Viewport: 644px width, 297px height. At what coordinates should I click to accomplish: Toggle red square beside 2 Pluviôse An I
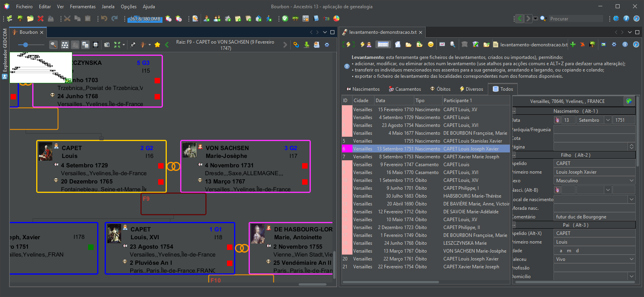point(230,263)
